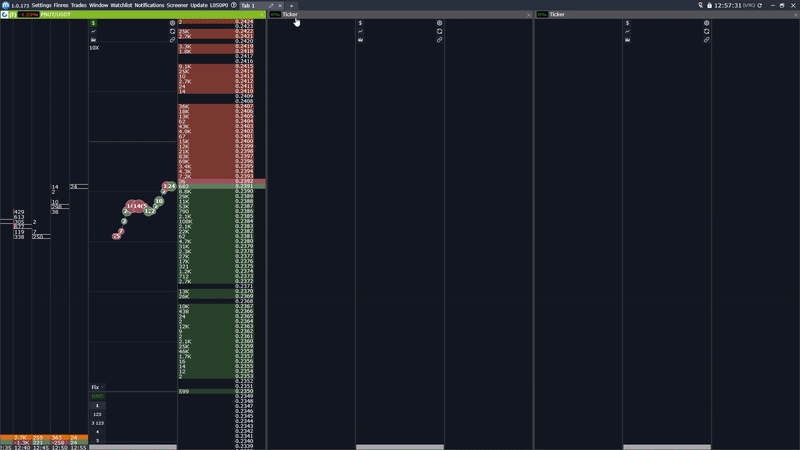This screenshot has width=800, height=450.
Task: Click the green highlighted volume preset above 1
Action: point(97,396)
